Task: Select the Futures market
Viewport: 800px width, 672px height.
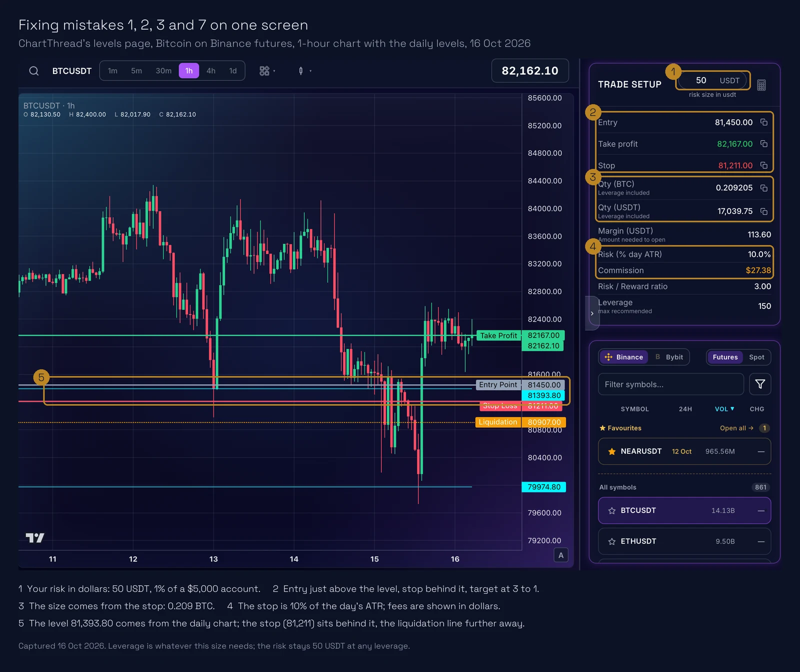Action: coord(725,357)
